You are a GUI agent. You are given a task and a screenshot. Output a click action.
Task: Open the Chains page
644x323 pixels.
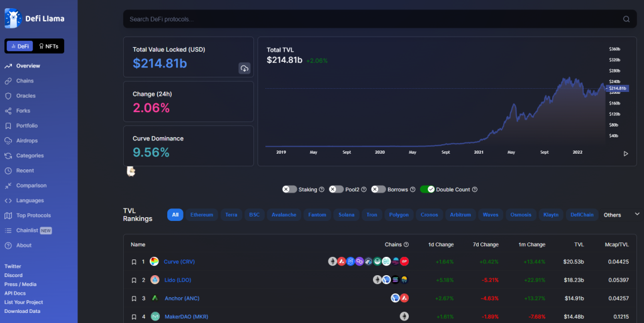tap(19, 81)
